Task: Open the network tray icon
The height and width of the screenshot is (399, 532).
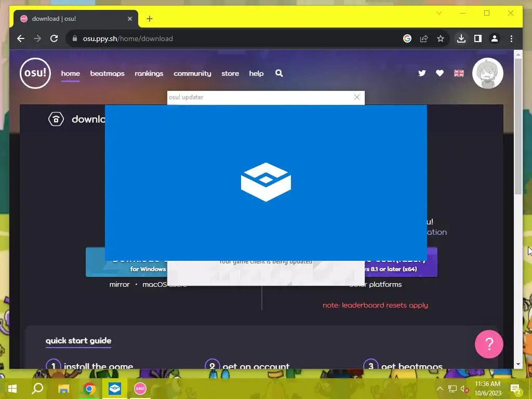Action: tap(453, 389)
